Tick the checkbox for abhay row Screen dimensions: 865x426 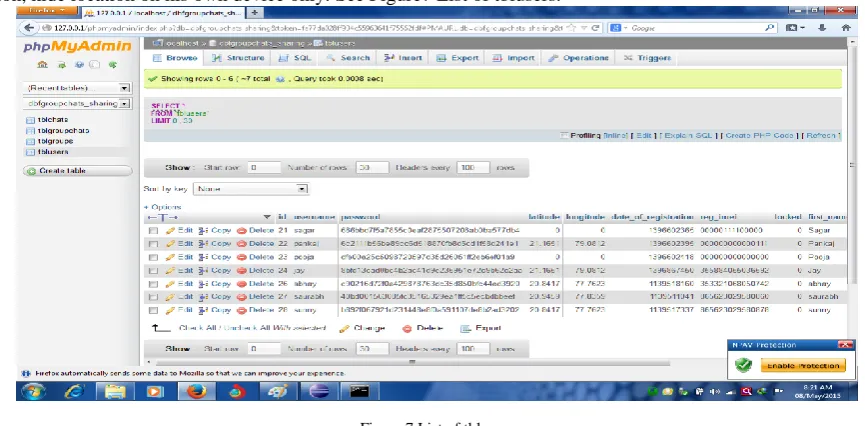(x=154, y=284)
